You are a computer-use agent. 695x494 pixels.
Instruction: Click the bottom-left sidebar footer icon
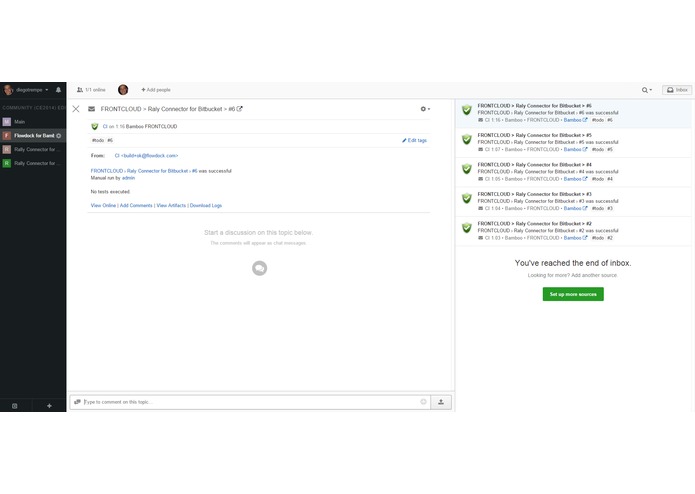pyautogui.click(x=15, y=406)
